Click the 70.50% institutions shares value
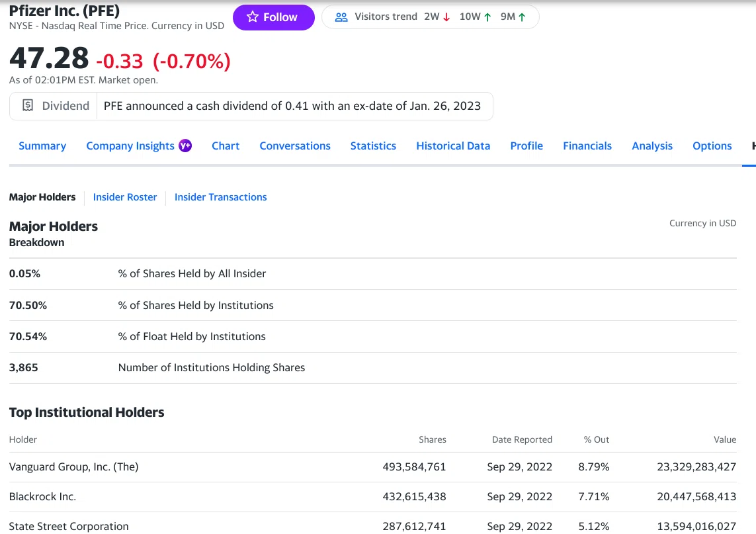 point(28,305)
